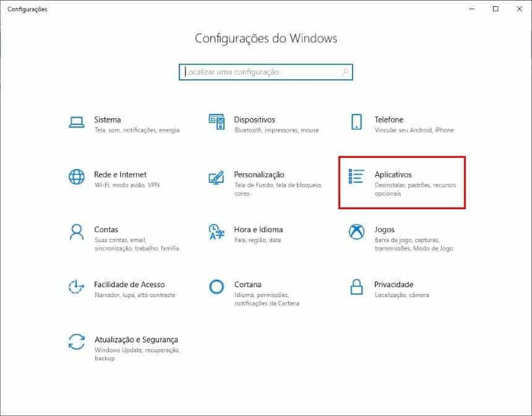The height and width of the screenshot is (416, 532).
Task: Open the Facilidade de Acesso icon
Action: tap(76, 287)
